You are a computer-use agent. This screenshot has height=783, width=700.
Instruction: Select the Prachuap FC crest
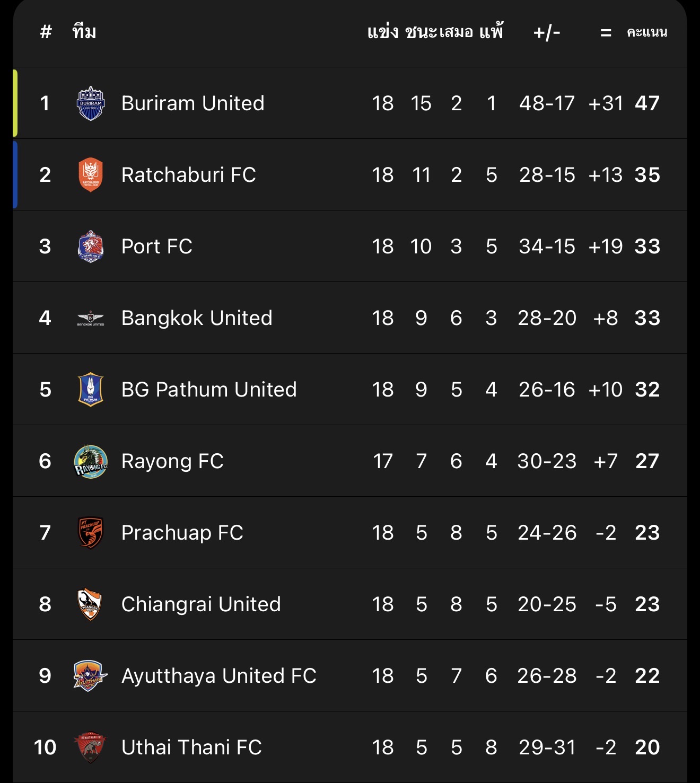pyautogui.click(x=91, y=533)
